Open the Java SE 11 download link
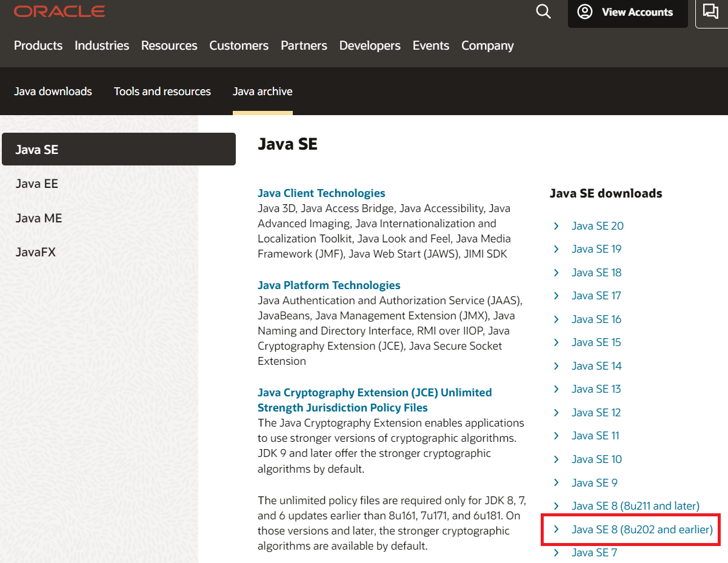Image resolution: width=728 pixels, height=563 pixels. coord(595,436)
